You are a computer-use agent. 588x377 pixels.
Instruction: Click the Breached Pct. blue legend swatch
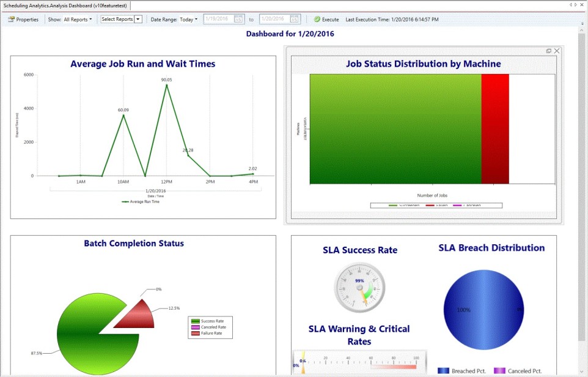(443, 371)
